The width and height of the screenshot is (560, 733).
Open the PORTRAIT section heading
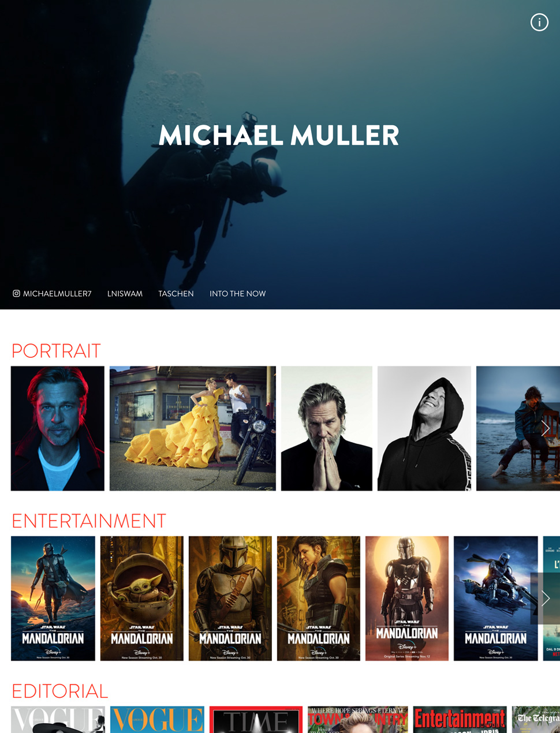click(x=56, y=351)
